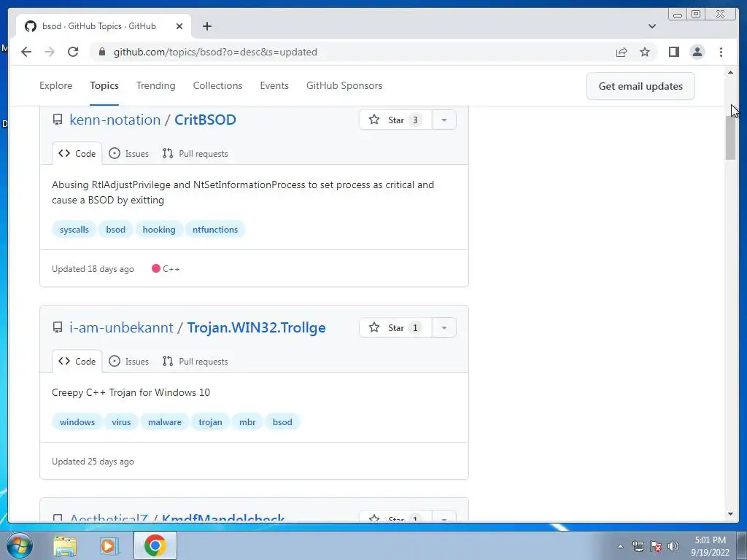Open the Trojan.WIN32.Trollge repository link
Screen dimensions: 747x560
(256, 327)
